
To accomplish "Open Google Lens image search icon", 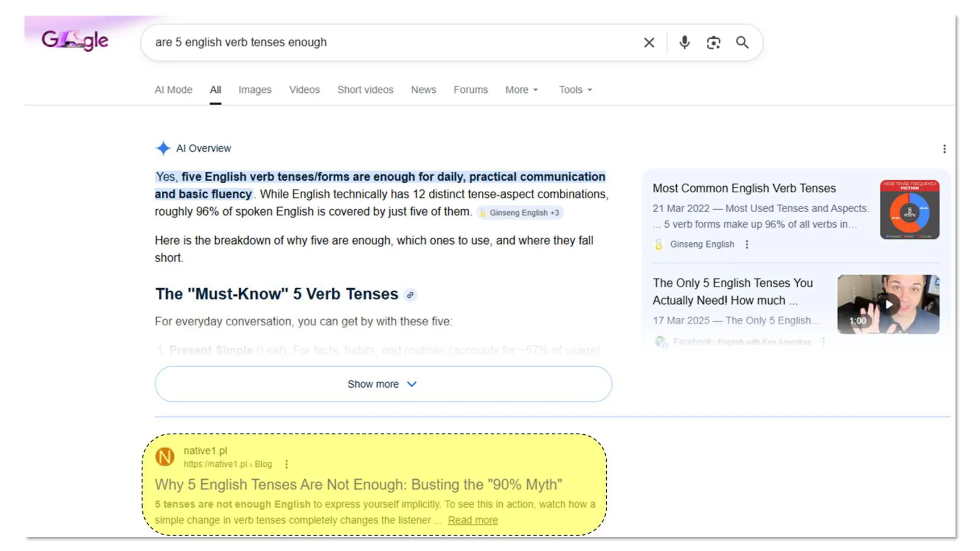I will point(713,43).
